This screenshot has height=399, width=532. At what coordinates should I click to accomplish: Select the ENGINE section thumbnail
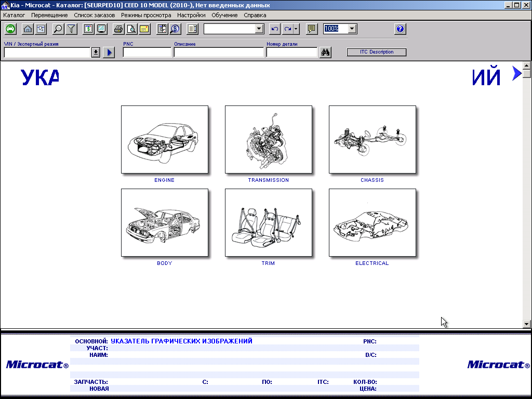pyautogui.click(x=165, y=140)
